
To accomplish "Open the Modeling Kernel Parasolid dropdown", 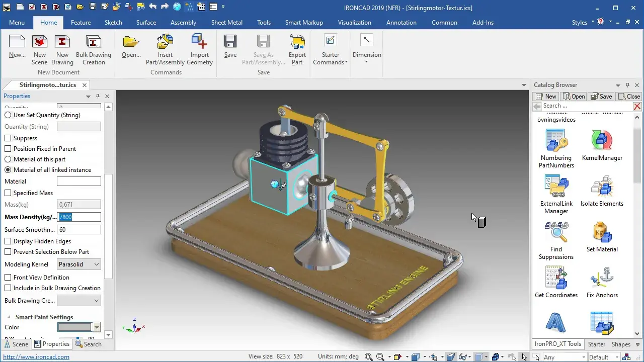I will [79, 264].
